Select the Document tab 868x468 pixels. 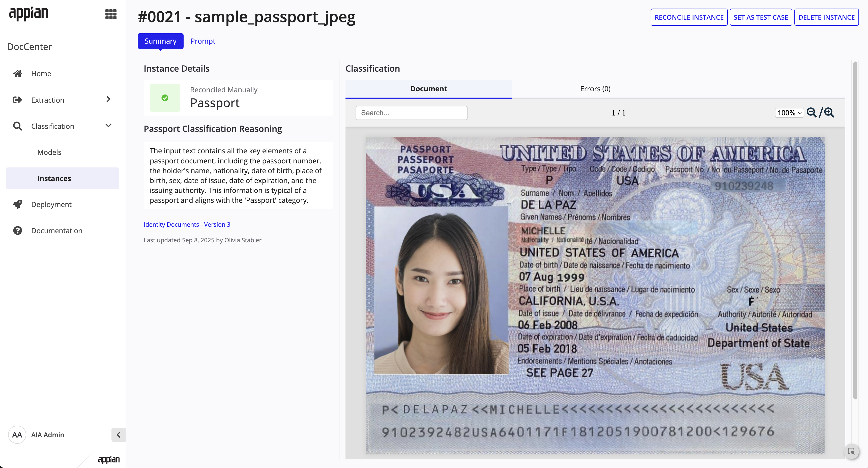(x=429, y=89)
